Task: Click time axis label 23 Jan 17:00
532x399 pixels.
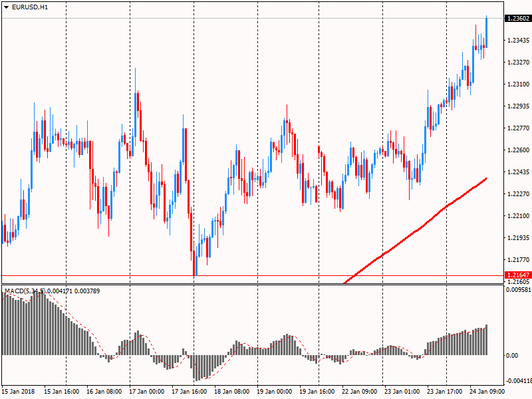Action: click(445, 392)
